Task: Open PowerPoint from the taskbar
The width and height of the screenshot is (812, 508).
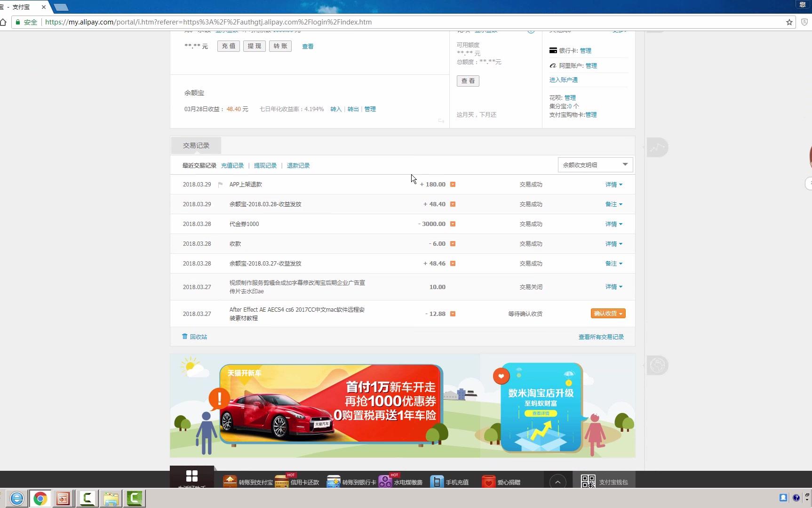Action: (64, 498)
